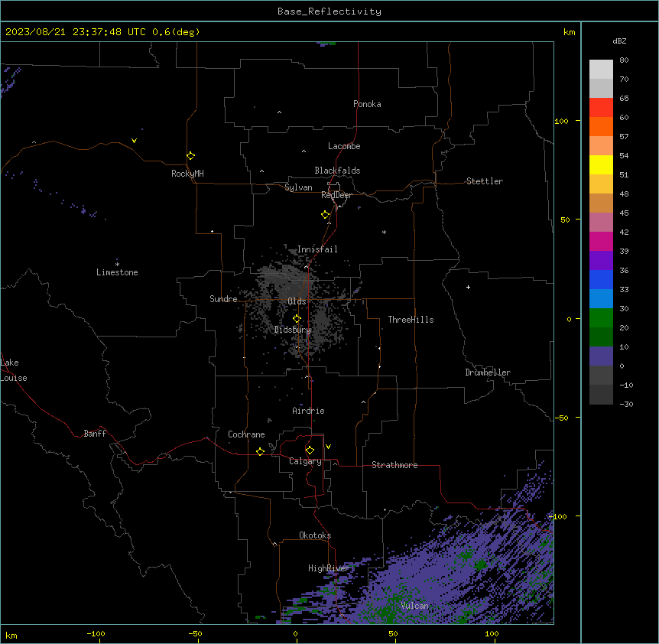Click the HighRiver label
This screenshot has width=659, height=644.
tap(329, 568)
